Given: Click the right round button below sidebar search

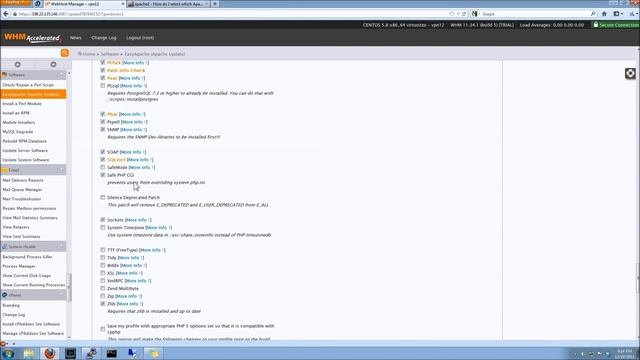Looking at the screenshot, I should (53, 64).
